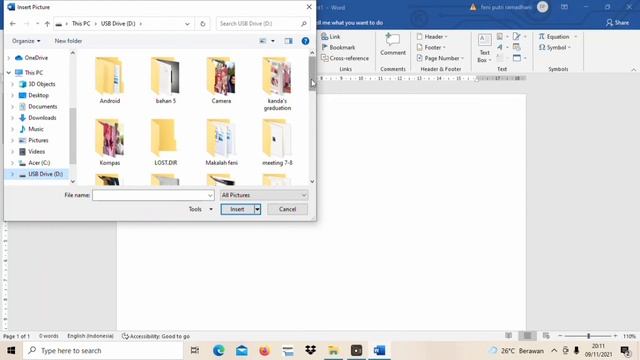Open Documents in the navigation pane

[42, 107]
